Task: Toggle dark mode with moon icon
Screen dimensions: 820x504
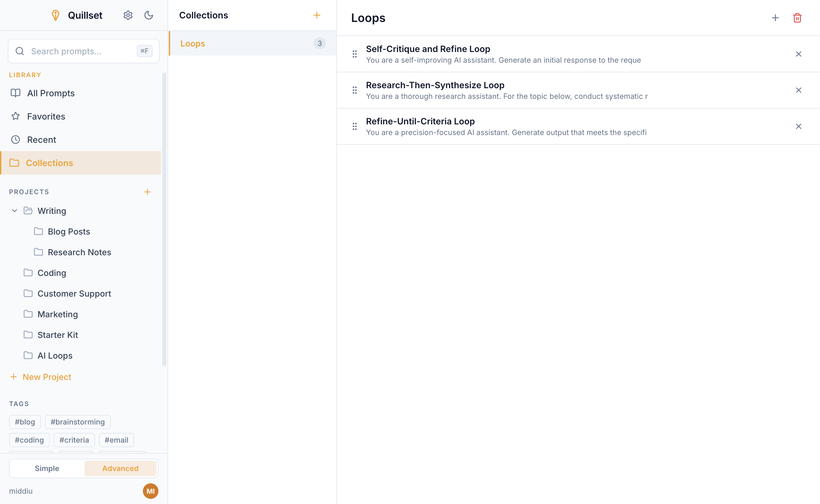Action: coord(148,15)
